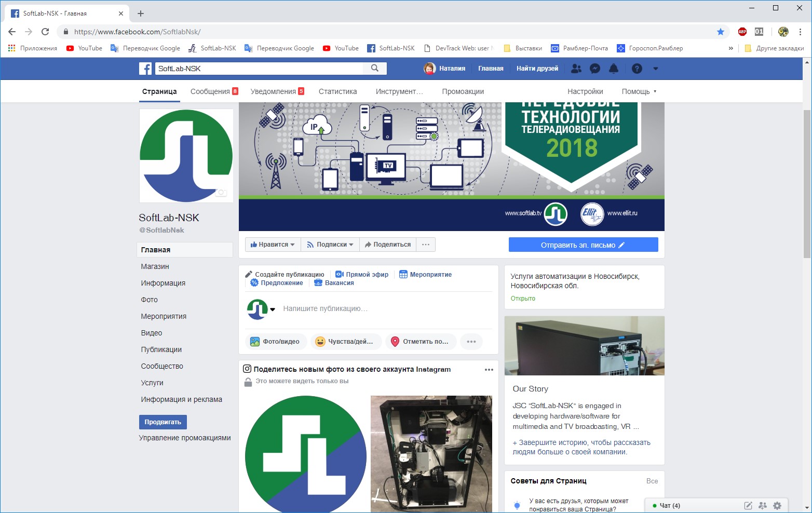Image resolution: width=812 pixels, height=513 pixels.
Task: Open the Уведомления tab
Action: [277, 91]
